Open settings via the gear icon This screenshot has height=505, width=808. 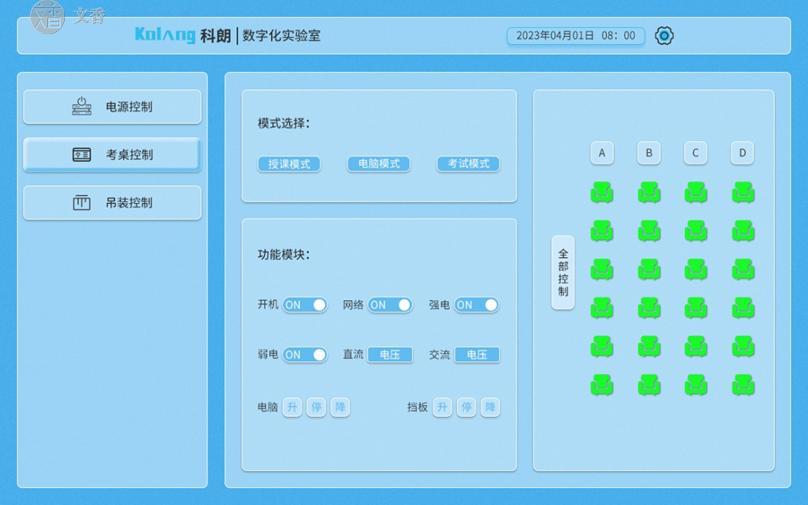tap(664, 36)
